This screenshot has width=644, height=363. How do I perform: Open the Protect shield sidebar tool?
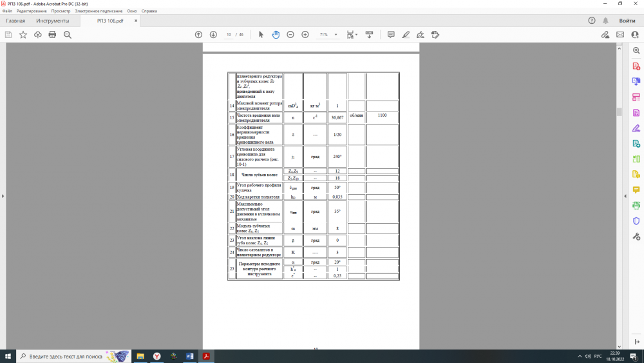(636, 221)
